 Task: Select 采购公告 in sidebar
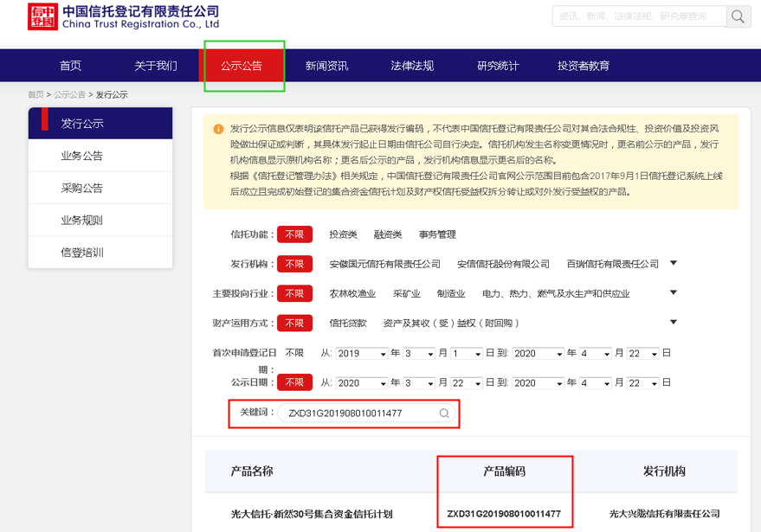pos(100,188)
